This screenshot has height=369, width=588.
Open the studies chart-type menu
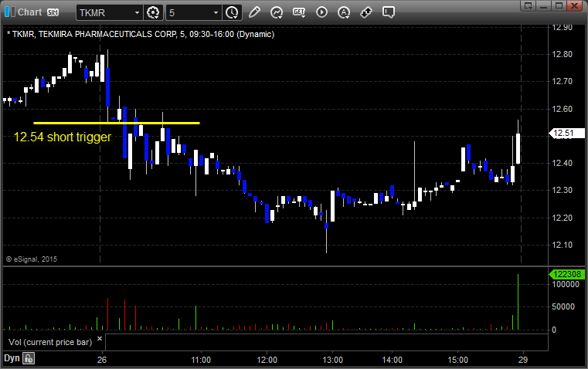[277, 12]
